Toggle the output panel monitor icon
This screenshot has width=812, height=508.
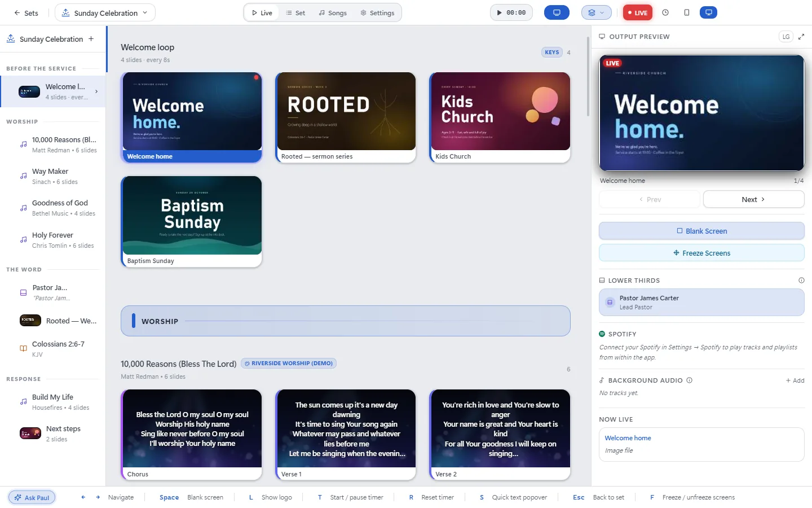pyautogui.click(x=708, y=12)
